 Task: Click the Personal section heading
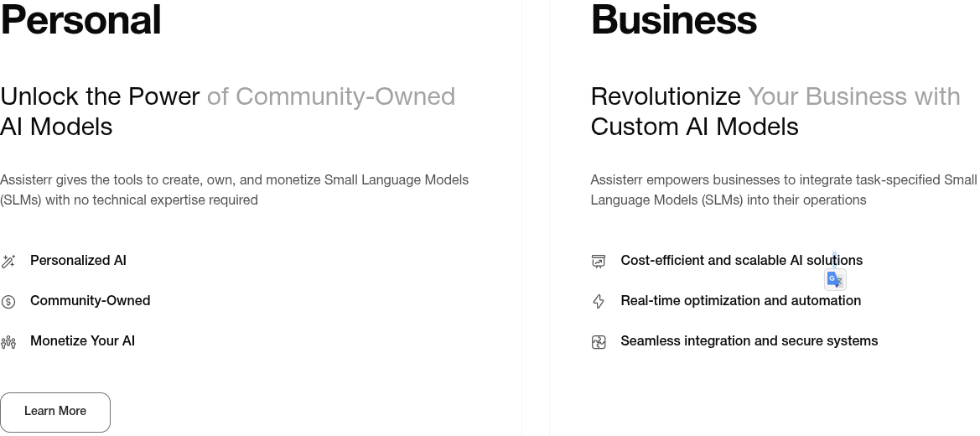pos(80,20)
